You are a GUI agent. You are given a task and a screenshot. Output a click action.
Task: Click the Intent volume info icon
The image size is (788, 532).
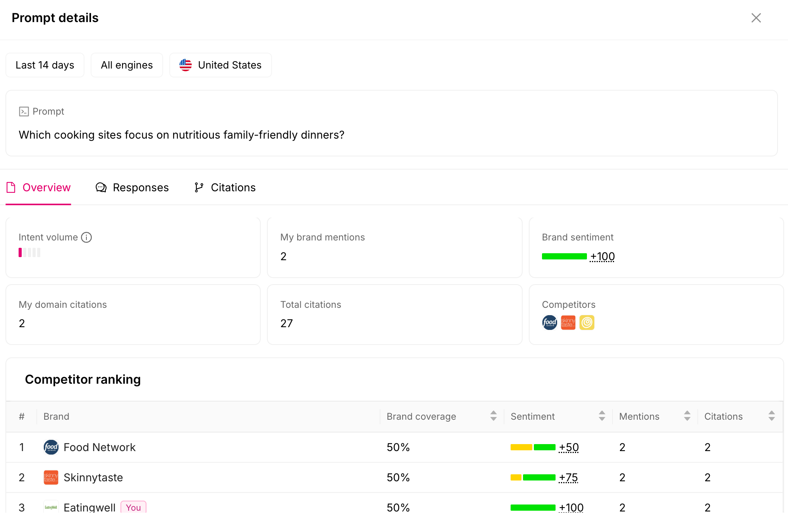(86, 237)
